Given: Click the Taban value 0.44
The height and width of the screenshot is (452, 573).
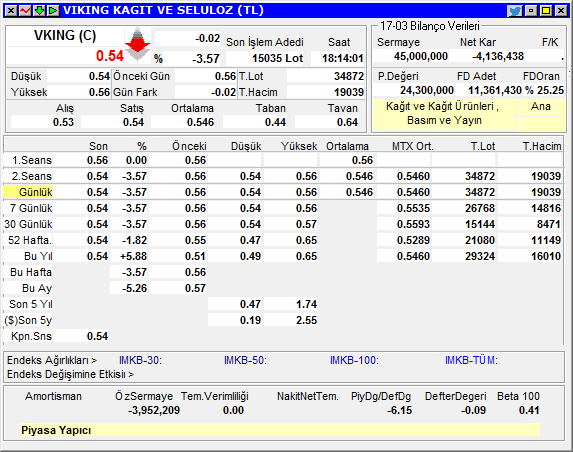Looking at the screenshot, I should pos(276,122).
